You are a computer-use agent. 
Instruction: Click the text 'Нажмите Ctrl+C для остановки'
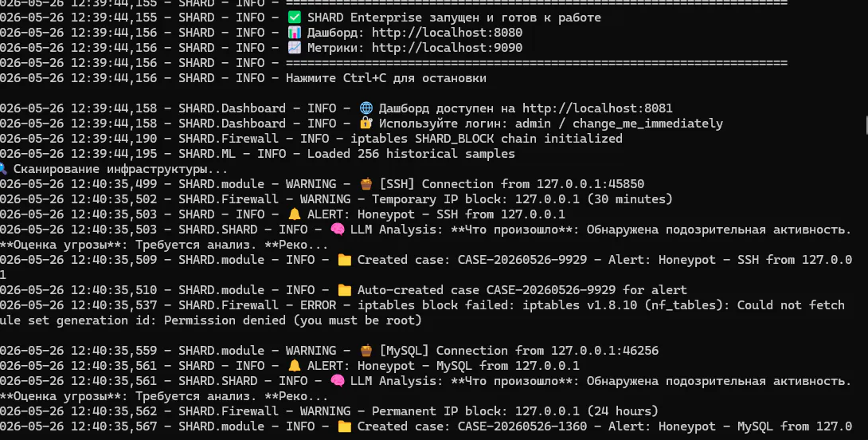click(386, 77)
